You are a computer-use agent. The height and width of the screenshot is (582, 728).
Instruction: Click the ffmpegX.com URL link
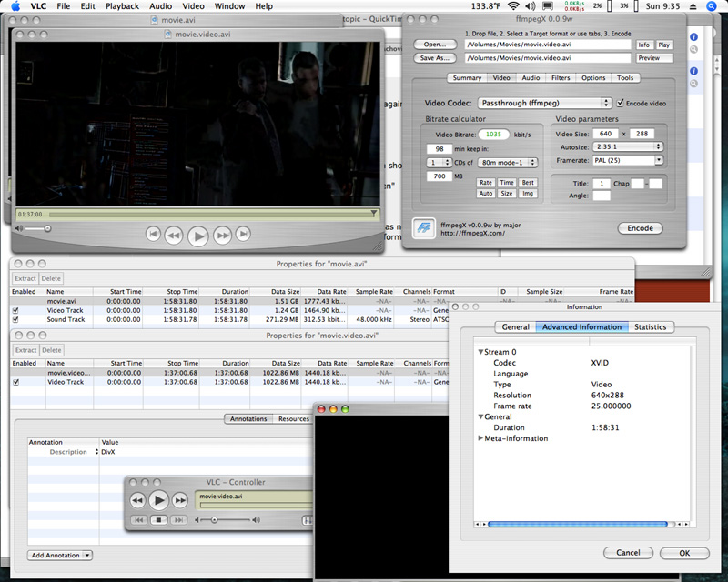(472, 233)
